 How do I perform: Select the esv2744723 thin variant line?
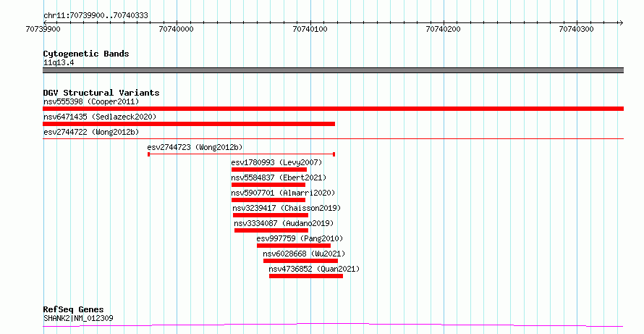tap(242, 154)
